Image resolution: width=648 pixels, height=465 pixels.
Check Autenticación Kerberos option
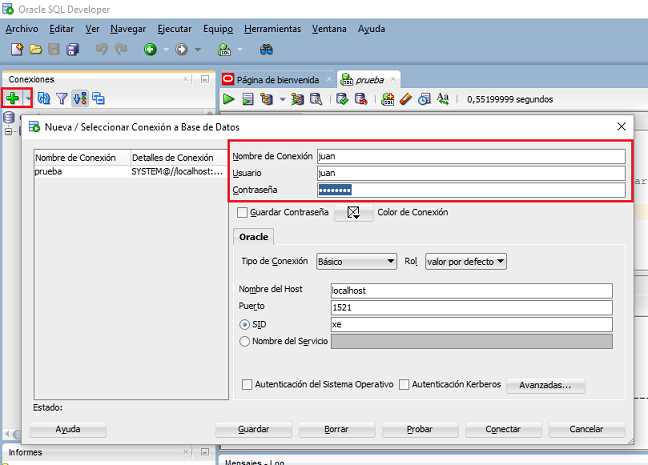404,384
